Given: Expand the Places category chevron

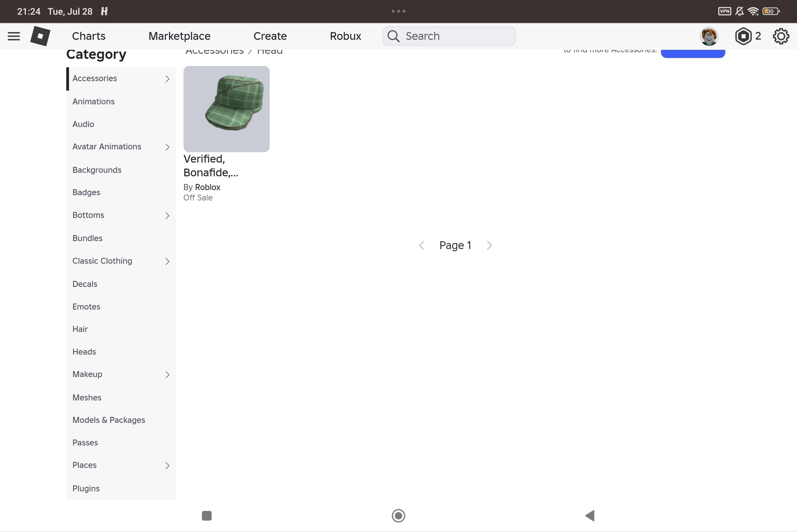Looking at the screenshot, I should (x=167, y=465).
